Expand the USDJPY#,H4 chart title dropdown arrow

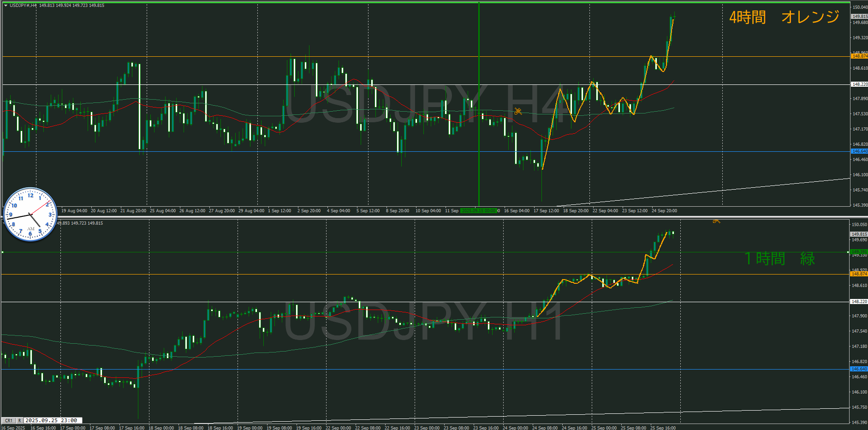6,6
